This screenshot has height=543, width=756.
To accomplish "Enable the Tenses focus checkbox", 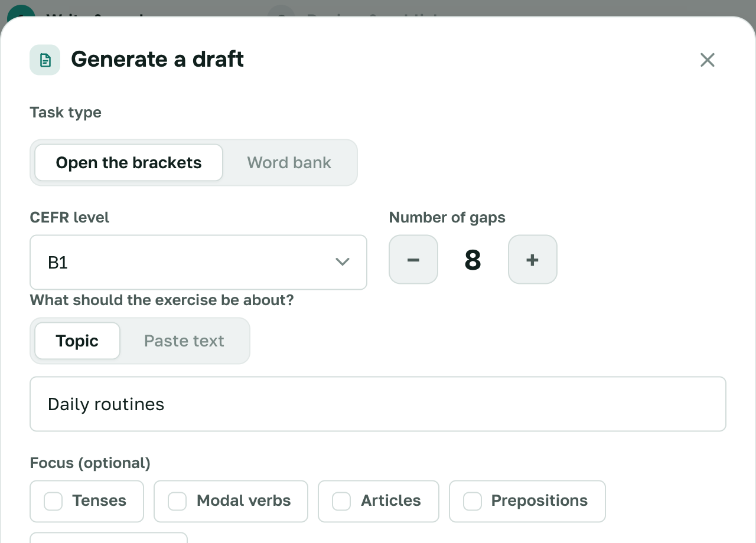I will coord(53,501).
